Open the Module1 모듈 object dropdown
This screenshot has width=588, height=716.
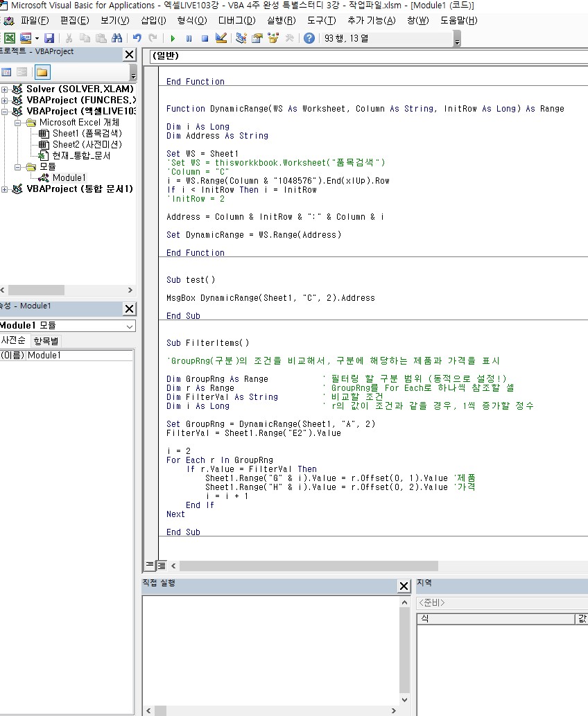[130, 326]
